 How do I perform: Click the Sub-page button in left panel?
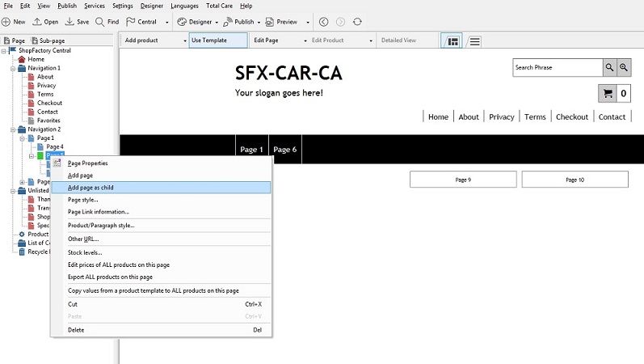coord(48,40)
